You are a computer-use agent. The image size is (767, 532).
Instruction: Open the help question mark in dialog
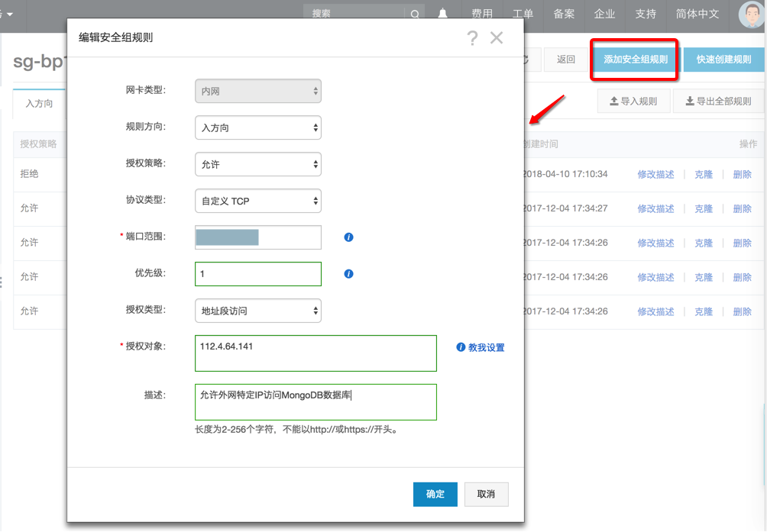tap(472, 38)
